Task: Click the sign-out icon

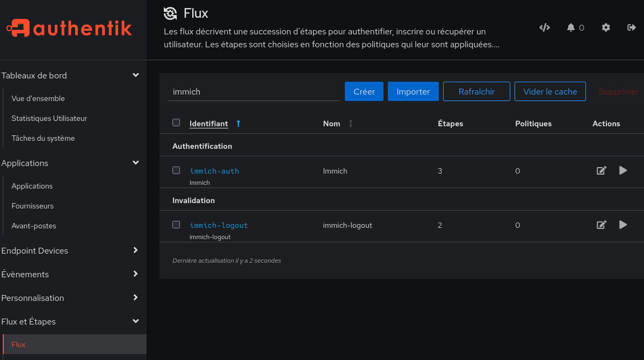Action: [632, 27]
